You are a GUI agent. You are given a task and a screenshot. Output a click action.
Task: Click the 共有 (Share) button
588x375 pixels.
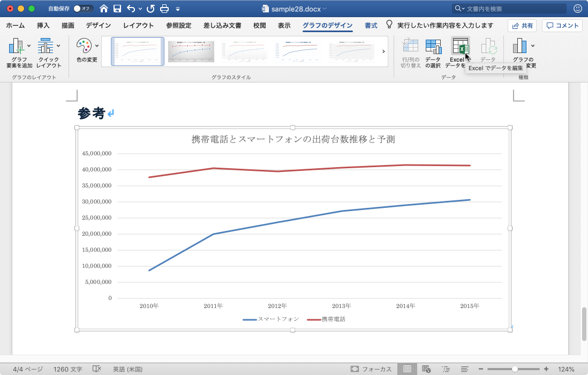[x=521, y=25]
